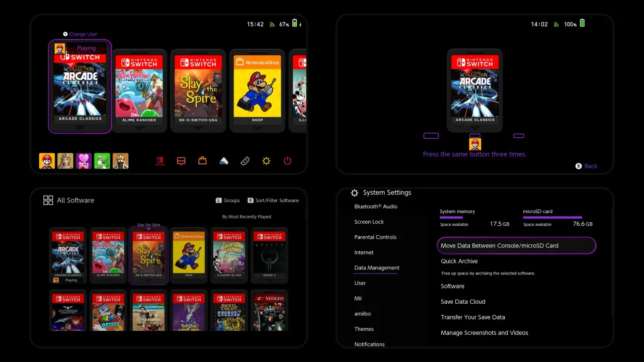Click the System Settings gear header icon
Image resolution: width=644 pixels, height=362 pixels.
354,193
